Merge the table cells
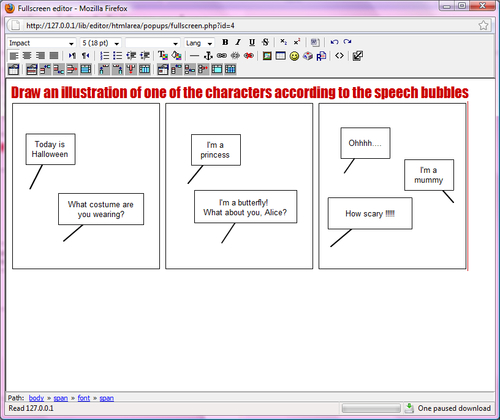Image resolution: width=500 pixels, height=420 pixels. 217,69
